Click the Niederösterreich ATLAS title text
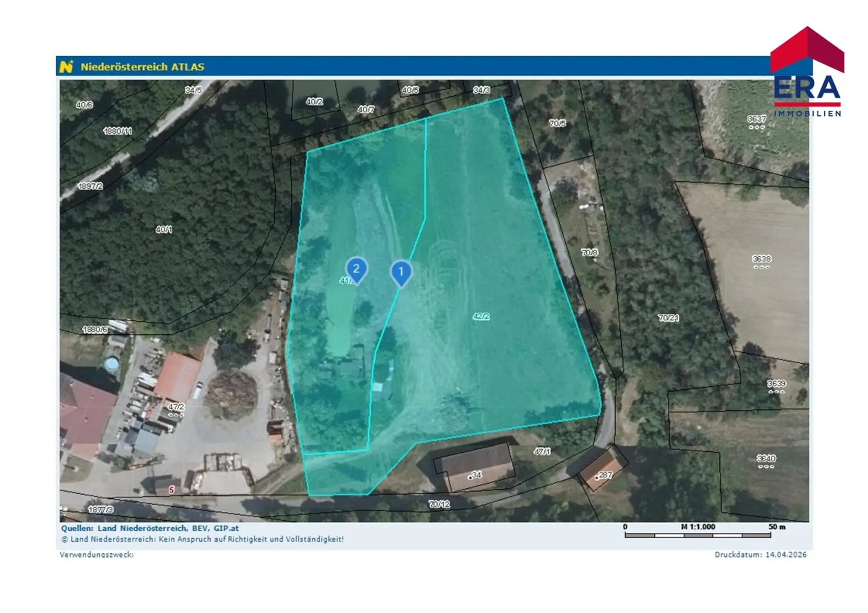The height and width of the screenshot is (613, 868). pos(142,67)
